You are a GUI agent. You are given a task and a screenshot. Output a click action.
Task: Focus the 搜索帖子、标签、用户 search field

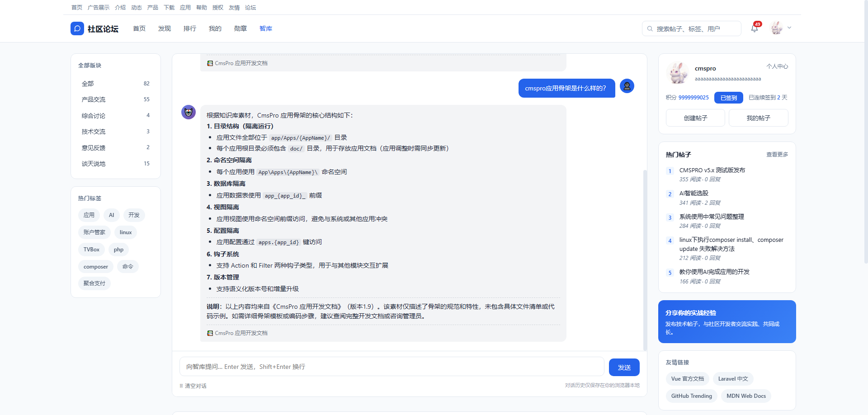click(692, 28)
